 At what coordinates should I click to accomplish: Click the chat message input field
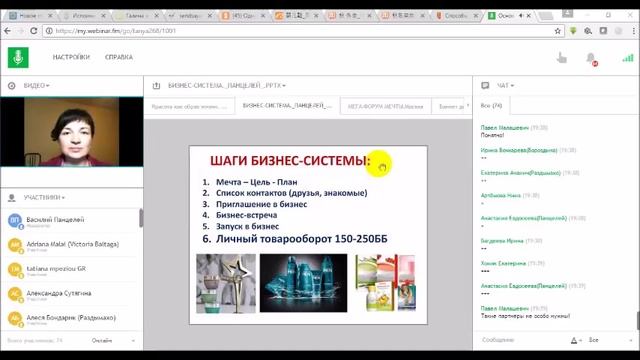[522, 340]
